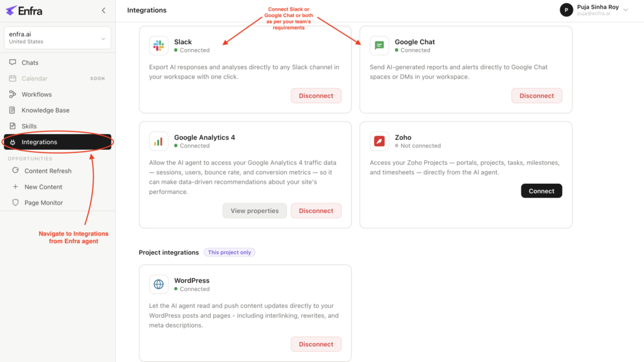The image size is (644, 362).
Task: Disconnect the WordPress integration
Action: [316, 344]
